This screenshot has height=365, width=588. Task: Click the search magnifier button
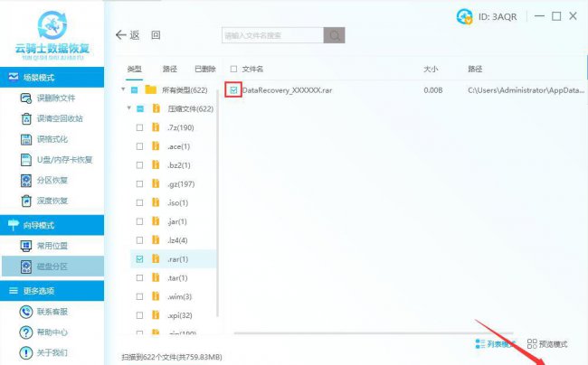click(x=334, y=35)
